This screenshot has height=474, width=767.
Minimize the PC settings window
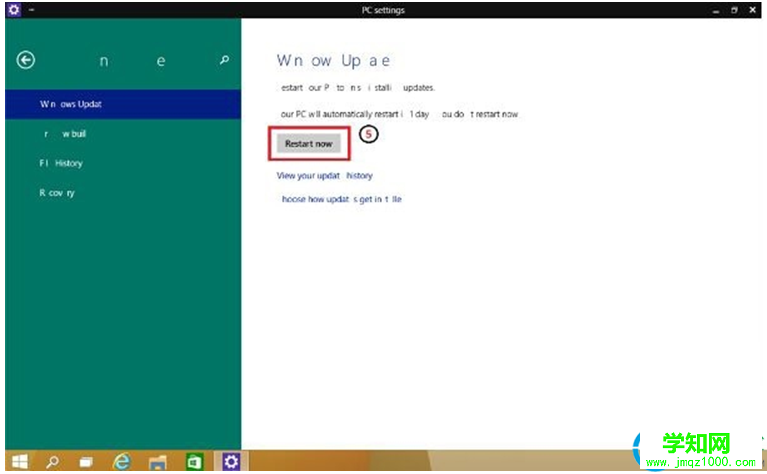point(716,10)
